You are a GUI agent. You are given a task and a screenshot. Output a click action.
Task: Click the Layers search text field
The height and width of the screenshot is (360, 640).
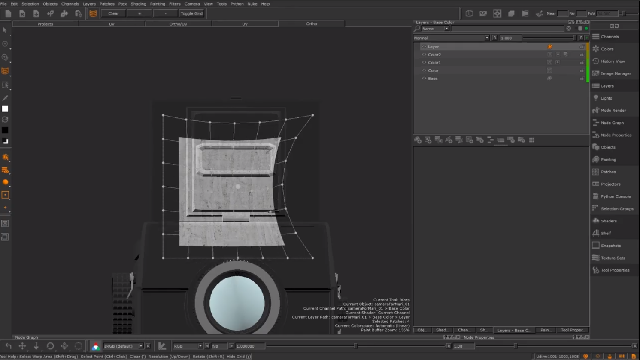[507, 29]
